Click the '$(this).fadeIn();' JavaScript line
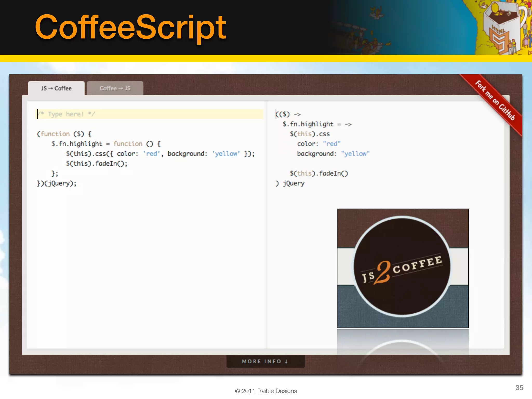This screenshot has width=532, height=399. click(96, 163)
